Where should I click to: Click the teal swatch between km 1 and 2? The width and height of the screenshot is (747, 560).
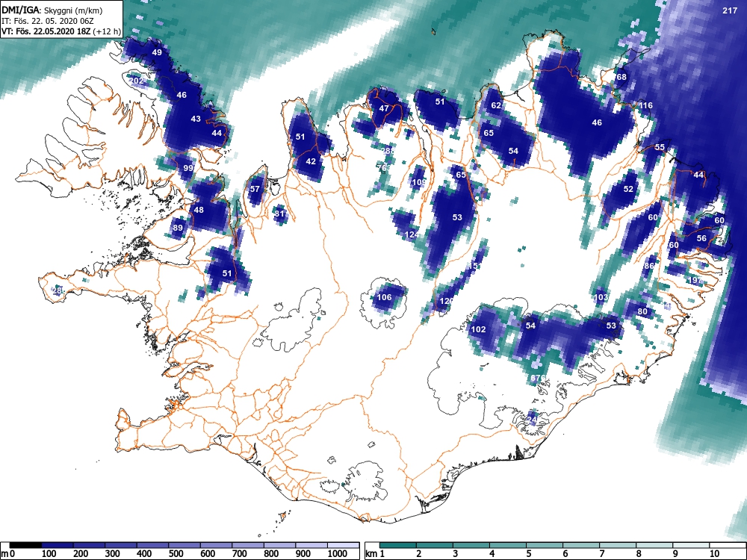397,545
